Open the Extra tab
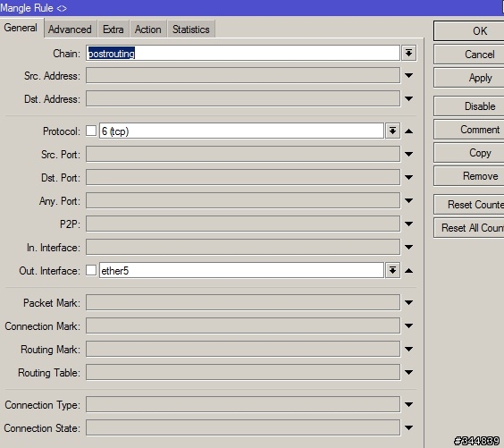The image size is (504, 448). coord(113,30)
